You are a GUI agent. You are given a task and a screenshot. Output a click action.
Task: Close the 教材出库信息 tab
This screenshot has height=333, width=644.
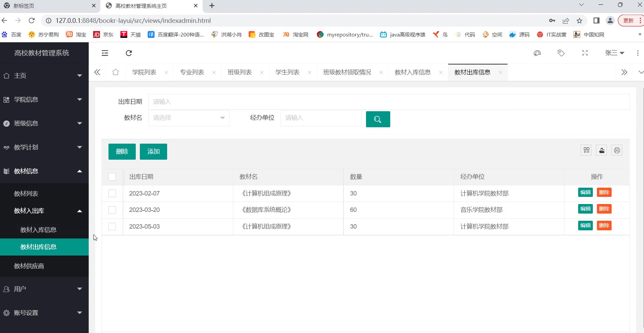pos(500,72)
